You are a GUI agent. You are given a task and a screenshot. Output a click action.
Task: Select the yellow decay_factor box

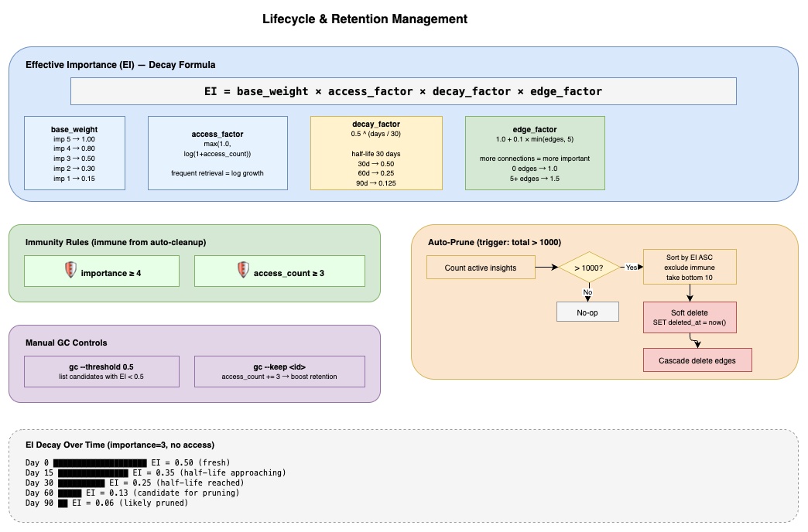point(376,153)
